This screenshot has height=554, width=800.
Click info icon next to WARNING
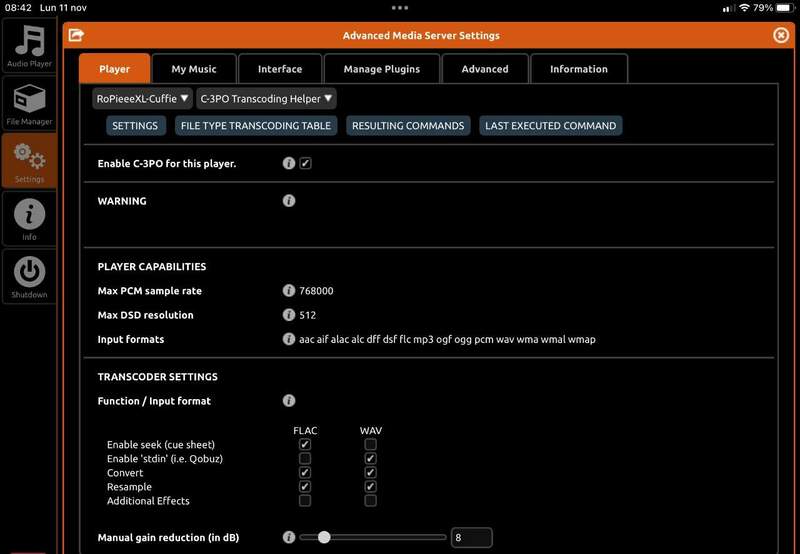[289, 201]
